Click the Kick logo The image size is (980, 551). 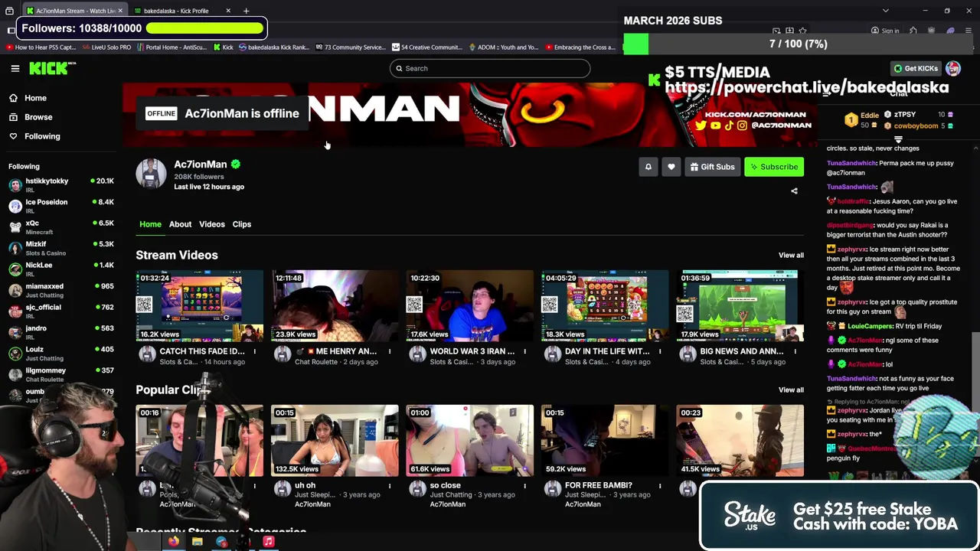pos(51,68)
